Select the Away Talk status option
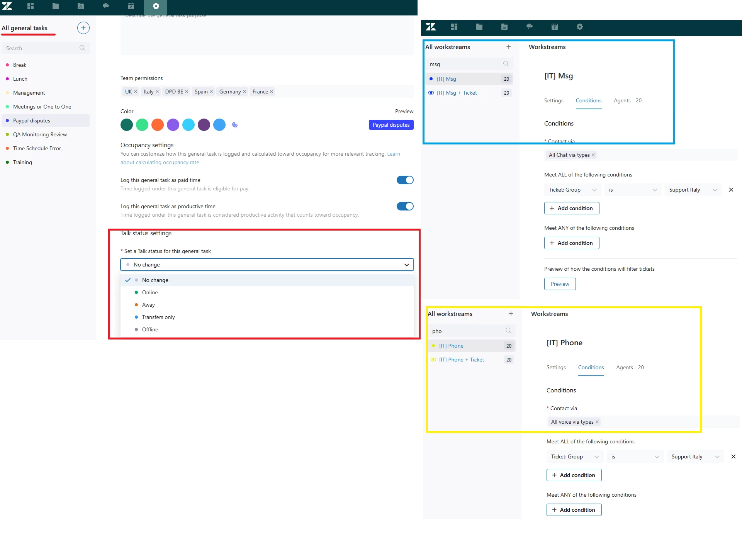Image resolution: width=742 pixels, height=560 pixels. (148, 305)
